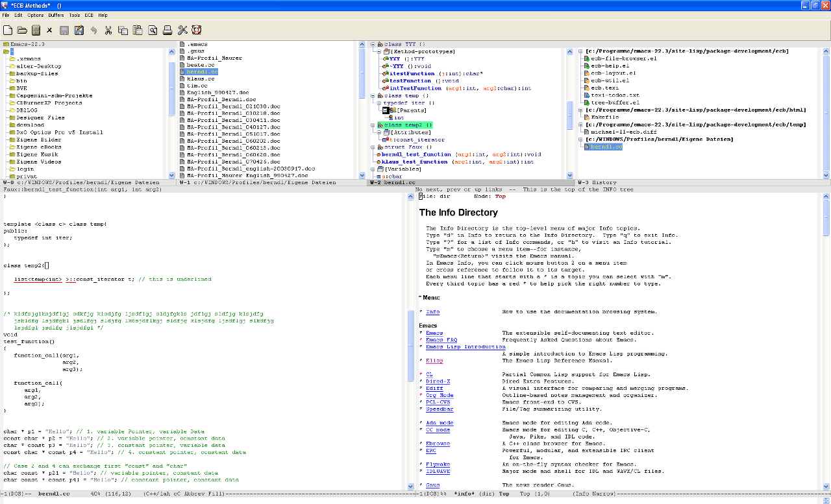Click the Save As disk-with-pencil icon

pyautogui.click(x=79, y=30)
